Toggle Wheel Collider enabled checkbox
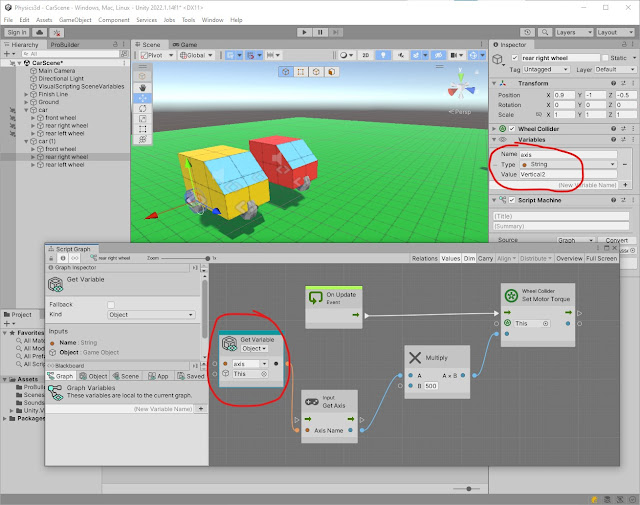 (x=512, y=129)
